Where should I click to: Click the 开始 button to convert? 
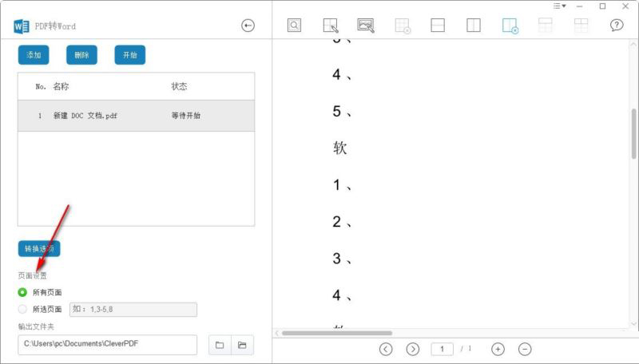tap(129, 55)
